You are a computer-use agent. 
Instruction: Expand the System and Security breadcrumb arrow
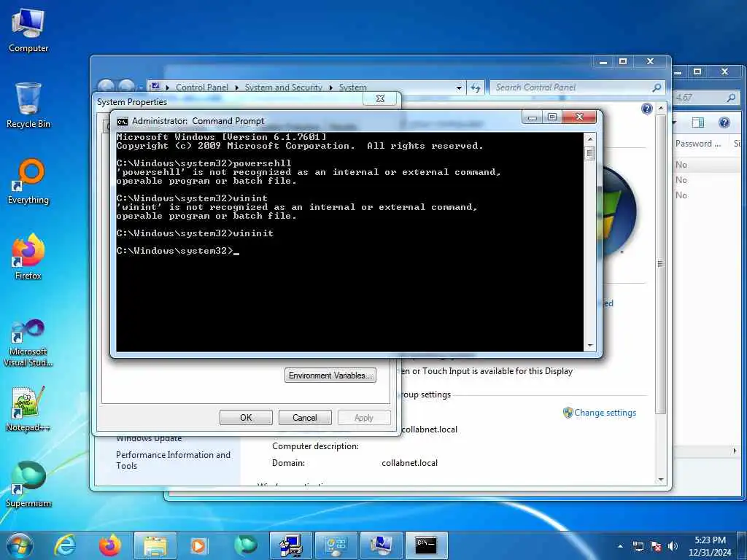[330, 87]
